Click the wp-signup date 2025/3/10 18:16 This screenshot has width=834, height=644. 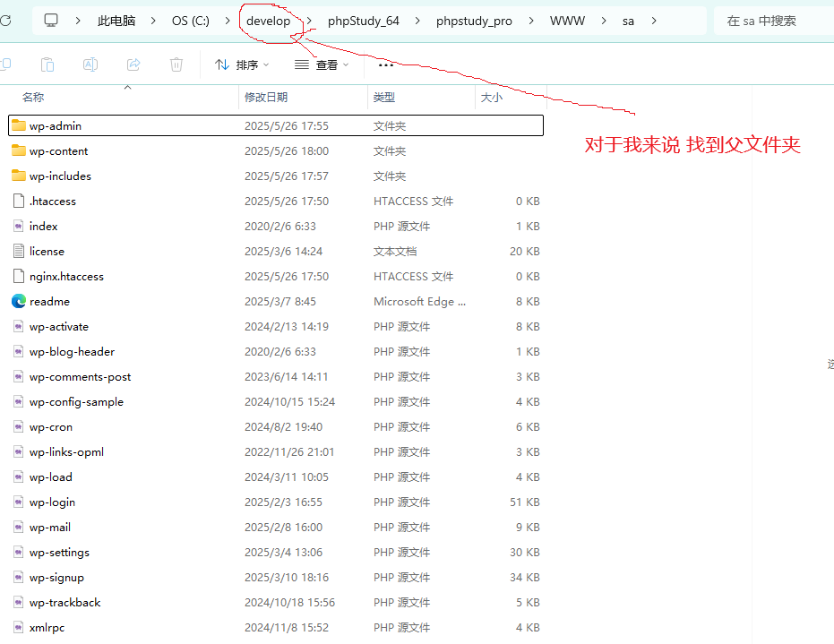(287, 577)
